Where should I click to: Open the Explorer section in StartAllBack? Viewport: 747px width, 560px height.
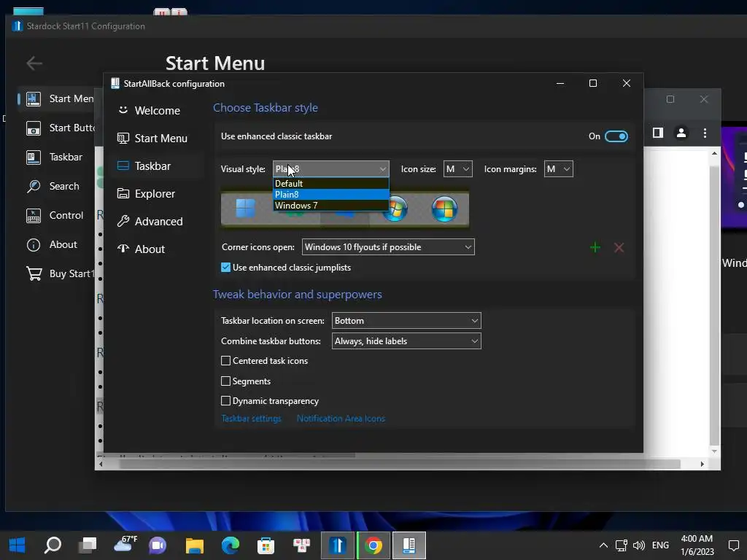146,194
